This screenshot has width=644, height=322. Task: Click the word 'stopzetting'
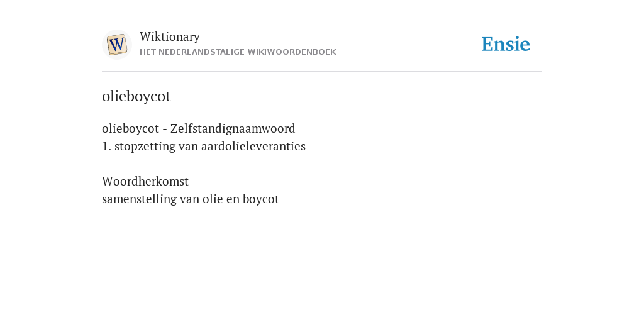click(x=145, y=146)
